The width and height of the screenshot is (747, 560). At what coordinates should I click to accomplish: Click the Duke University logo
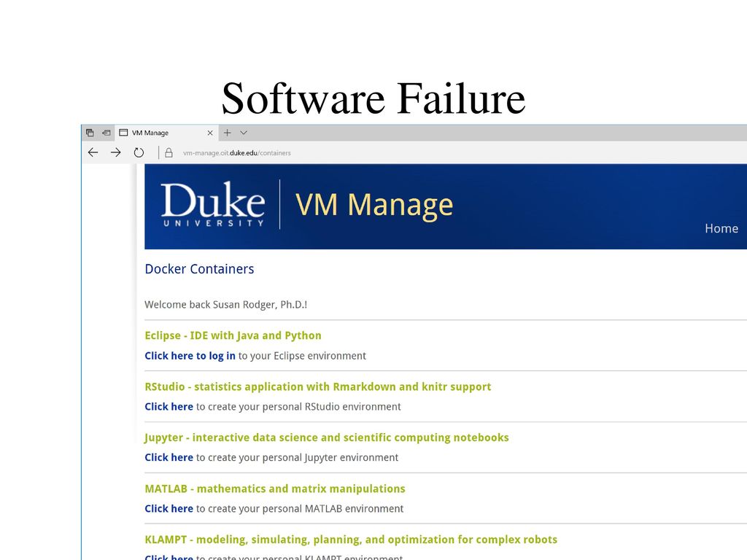click(213, 204)
